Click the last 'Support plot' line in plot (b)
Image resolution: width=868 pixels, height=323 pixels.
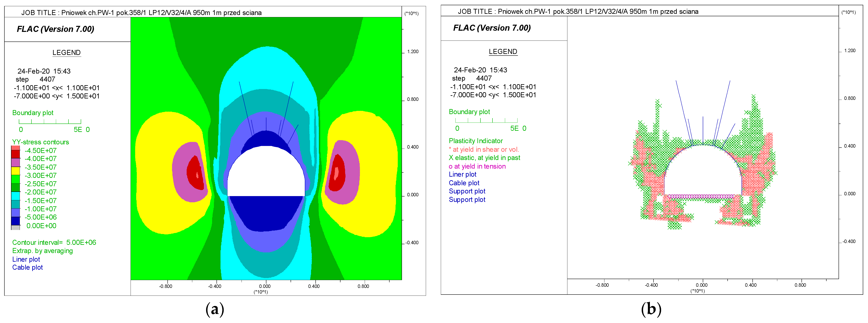point(467,200)
